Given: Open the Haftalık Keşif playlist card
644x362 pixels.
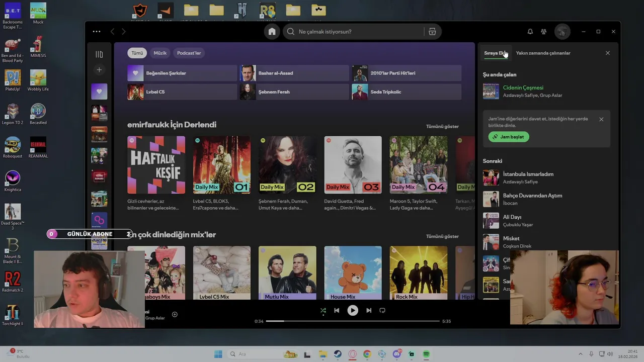Looking at the screenshot, I should [x=156, y=172].
